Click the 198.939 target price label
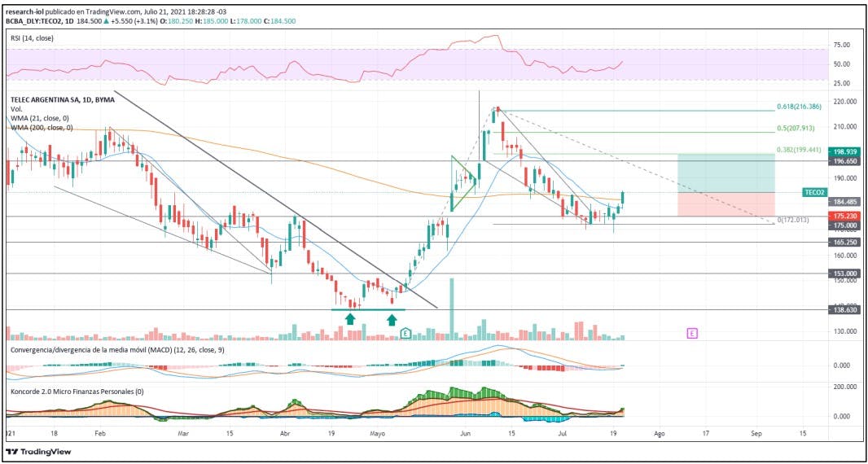868x464 pixels. pos(843,151)
